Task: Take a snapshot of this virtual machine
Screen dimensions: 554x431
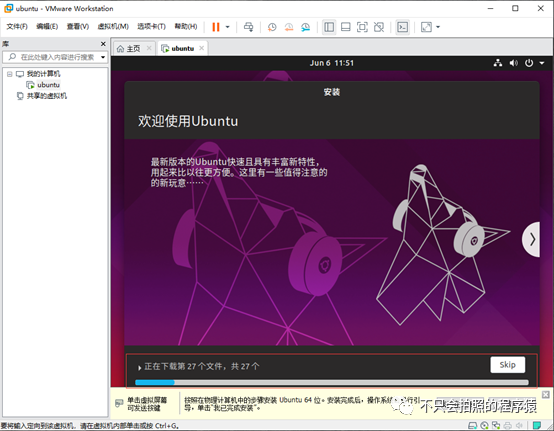Action: click(272, 27)
